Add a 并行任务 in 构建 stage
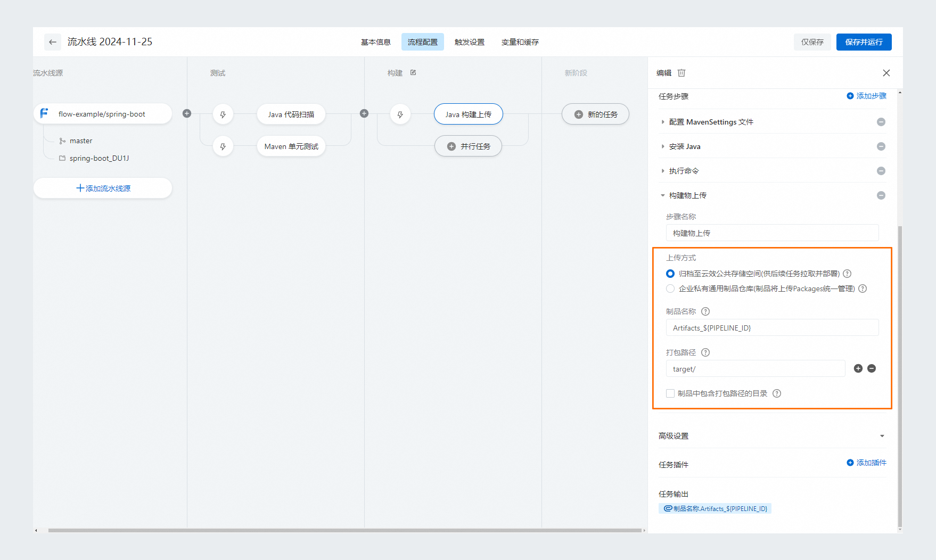The image size is (936, 560). [469, 146]
